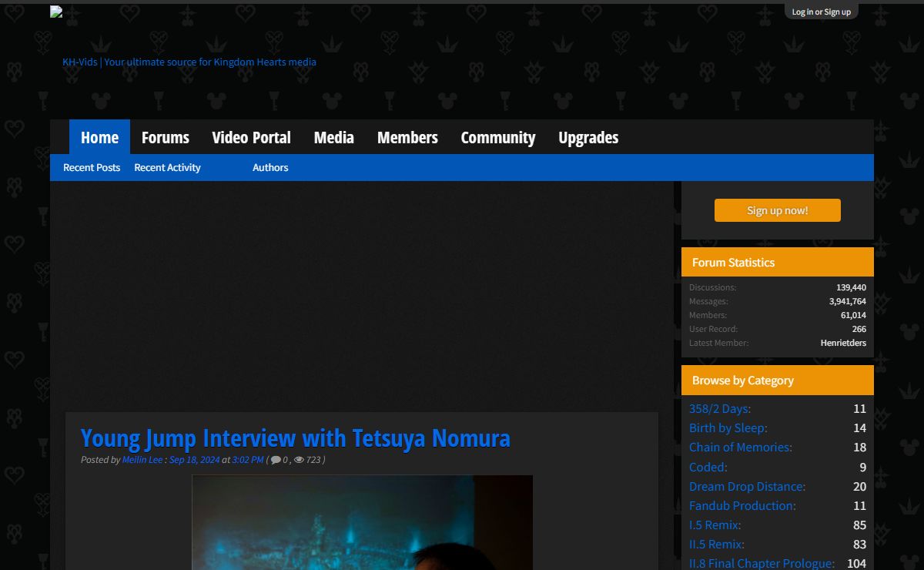Click the 3:02 PM post time
The image size is (924, 570).
click(x=248, y=460)
